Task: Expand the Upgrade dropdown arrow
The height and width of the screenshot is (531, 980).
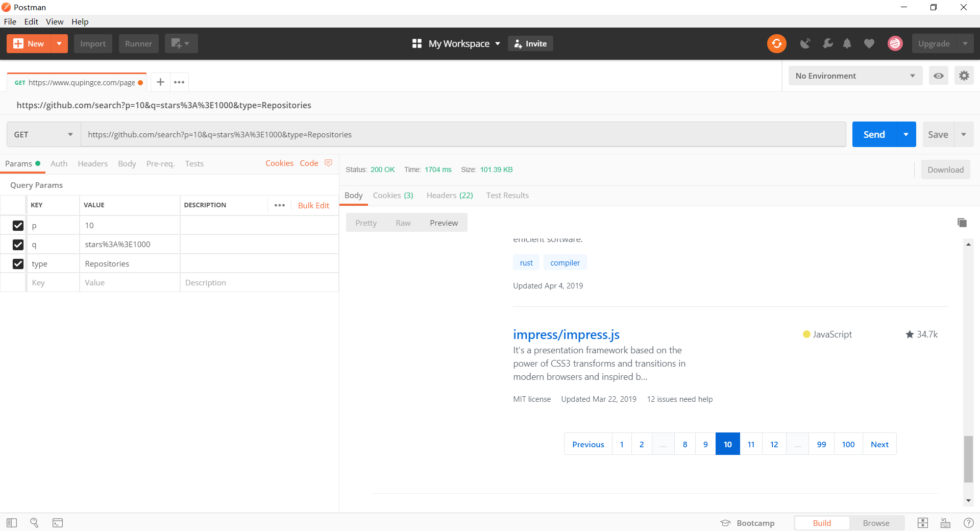Action: pyautogui.click(x=965, y=43)
